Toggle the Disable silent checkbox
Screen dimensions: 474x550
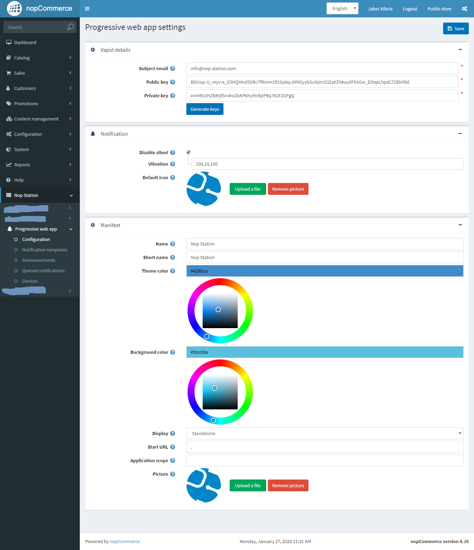(x=188, y=152)
